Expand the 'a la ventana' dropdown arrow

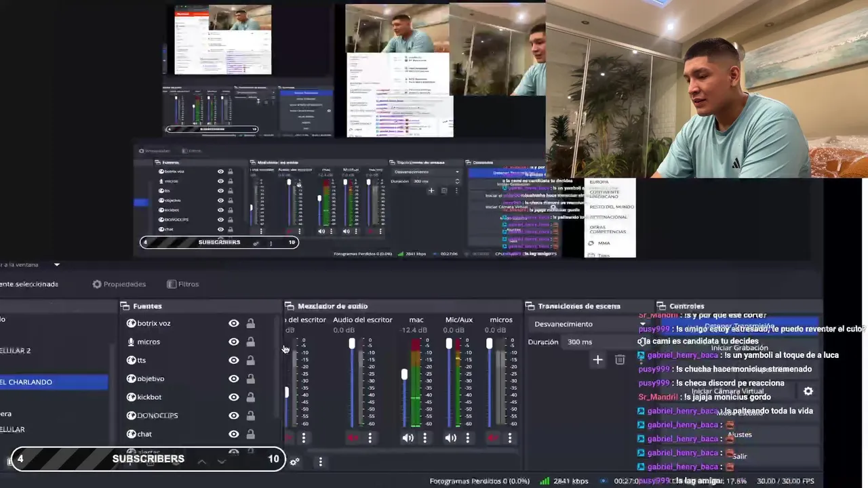57,264
